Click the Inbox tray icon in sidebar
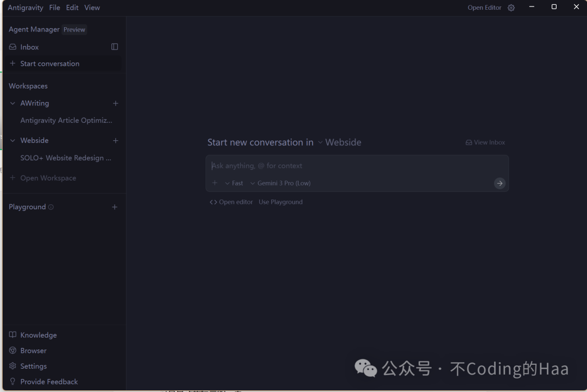The height and width of the screenshot is (392, 587). click(13, 47)
